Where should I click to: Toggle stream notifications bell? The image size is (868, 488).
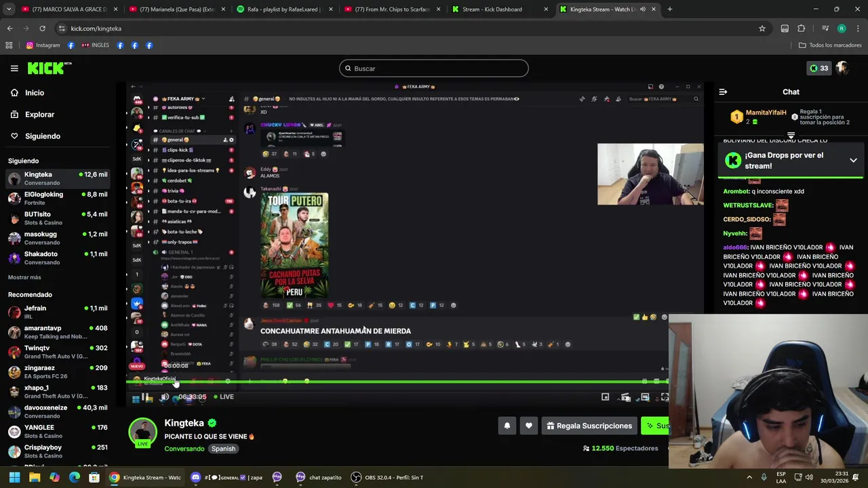507,426
